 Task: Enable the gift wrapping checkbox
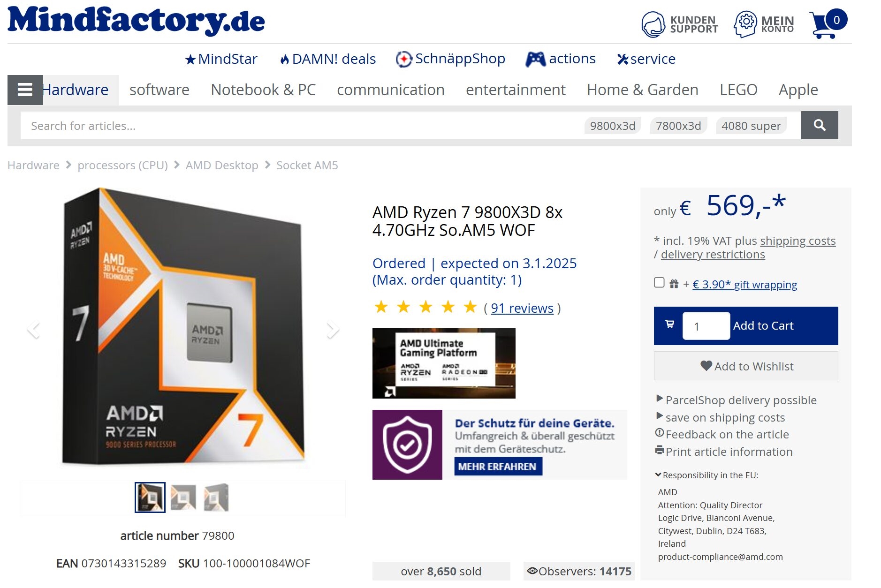coord(659,282)
